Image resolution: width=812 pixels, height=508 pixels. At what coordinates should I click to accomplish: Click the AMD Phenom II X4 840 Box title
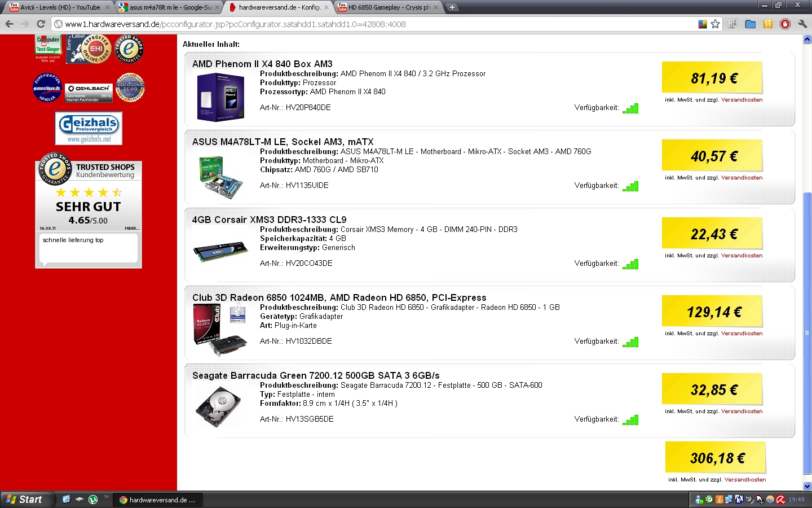point(262,64)
